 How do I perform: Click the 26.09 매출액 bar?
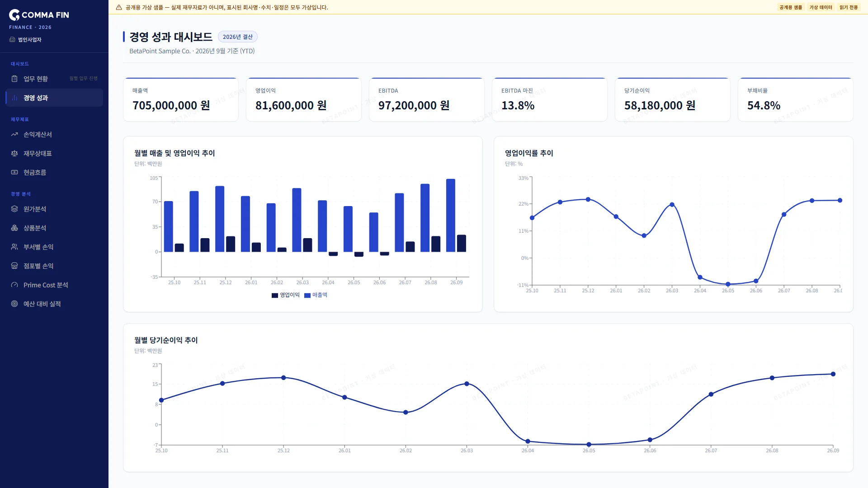[451, 215]
